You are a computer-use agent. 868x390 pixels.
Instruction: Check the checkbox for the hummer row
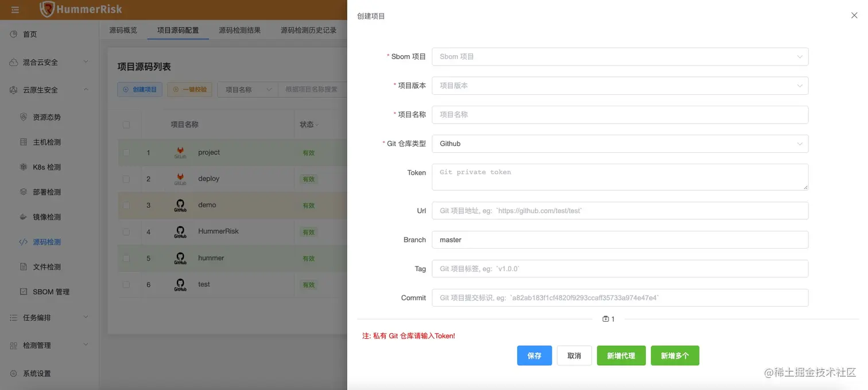coord(126,258)
